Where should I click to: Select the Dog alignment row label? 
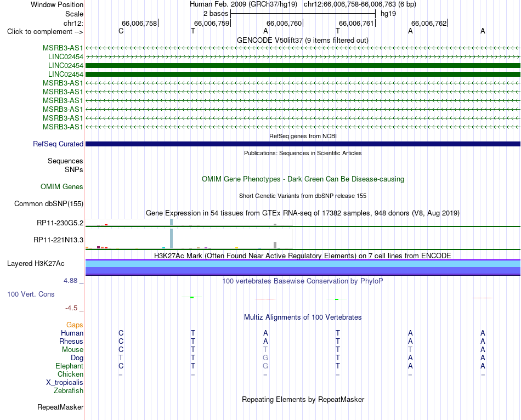[77, 358]
